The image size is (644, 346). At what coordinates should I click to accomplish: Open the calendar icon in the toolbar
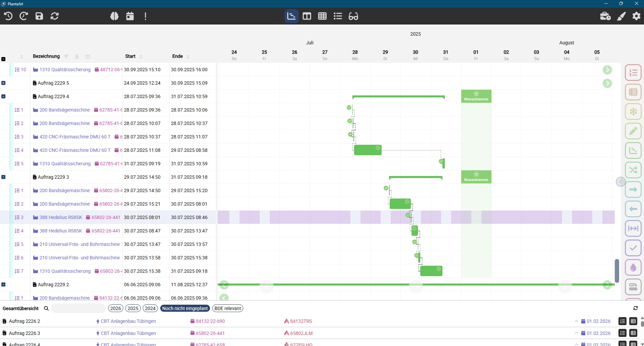(130, 16)
